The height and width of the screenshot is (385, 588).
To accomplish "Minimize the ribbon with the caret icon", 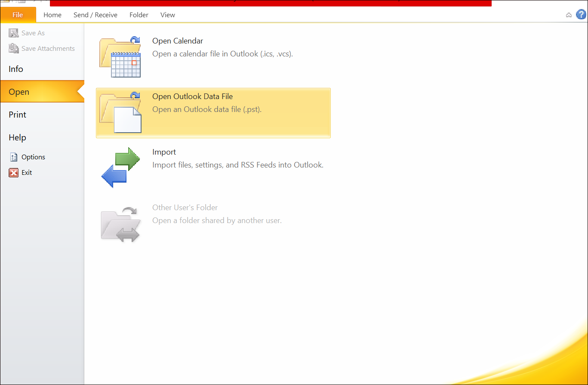I will [569, 15].
